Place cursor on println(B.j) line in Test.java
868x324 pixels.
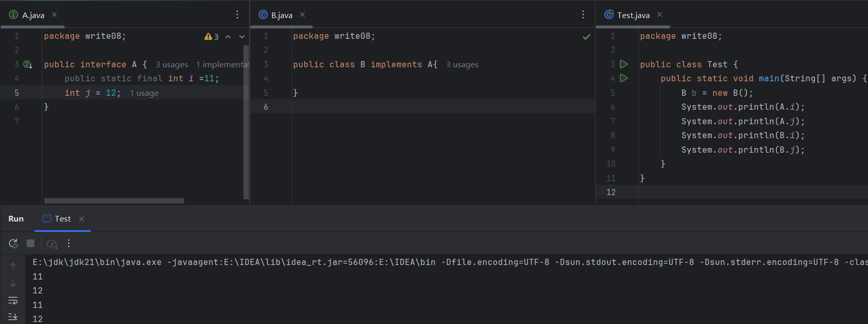(743, 150)
